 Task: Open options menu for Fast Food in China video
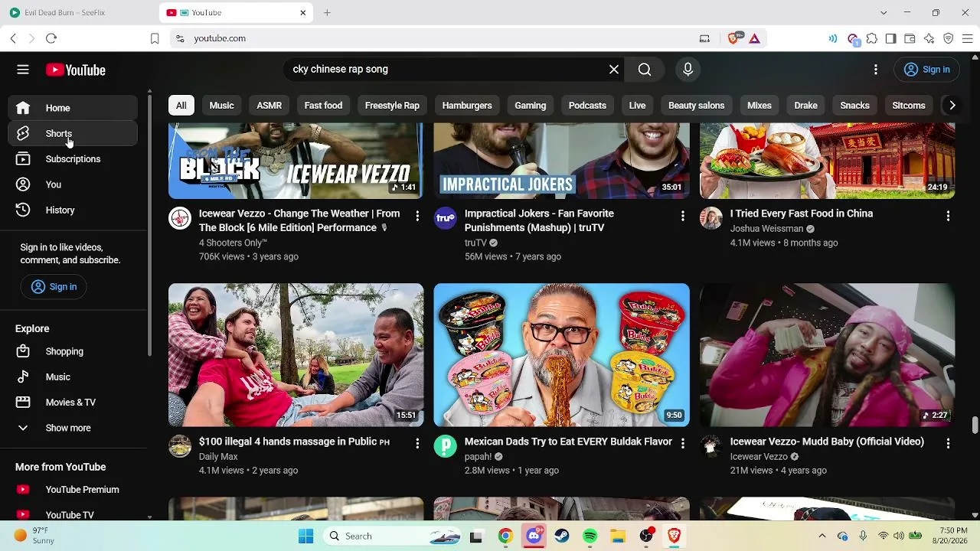click(948, 217)
